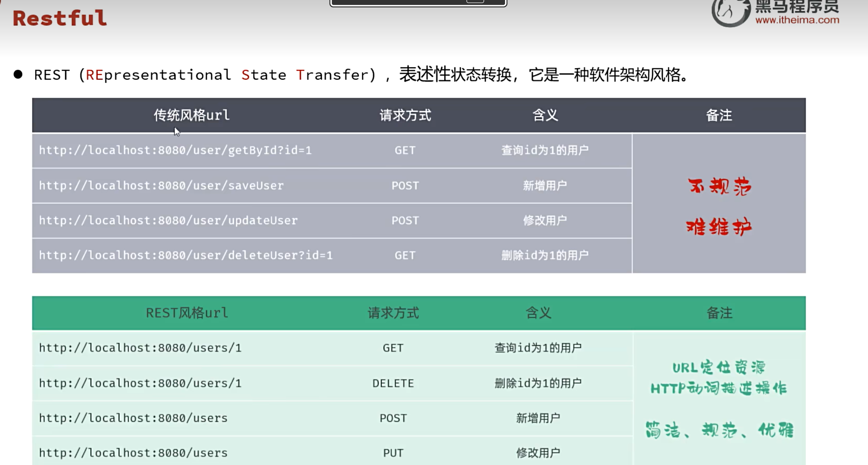Click the red 不规范 note
868x465 pixels.
[x=719, y=186]
